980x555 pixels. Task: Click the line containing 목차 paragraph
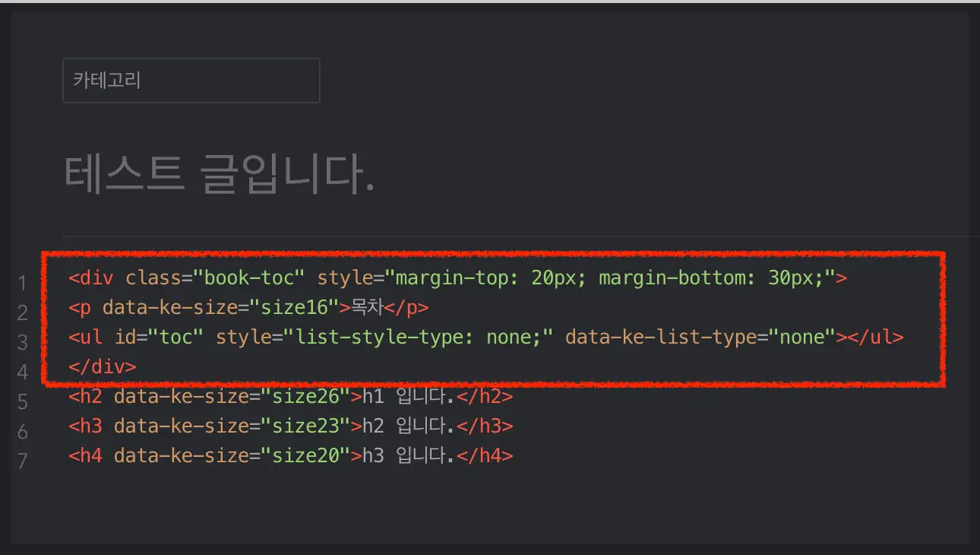tap(248, 308)
